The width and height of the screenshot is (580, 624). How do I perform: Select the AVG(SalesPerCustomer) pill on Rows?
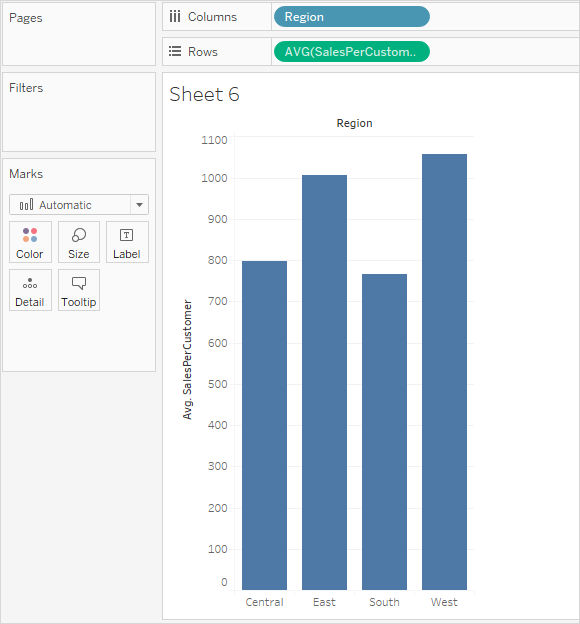(352, 52)
